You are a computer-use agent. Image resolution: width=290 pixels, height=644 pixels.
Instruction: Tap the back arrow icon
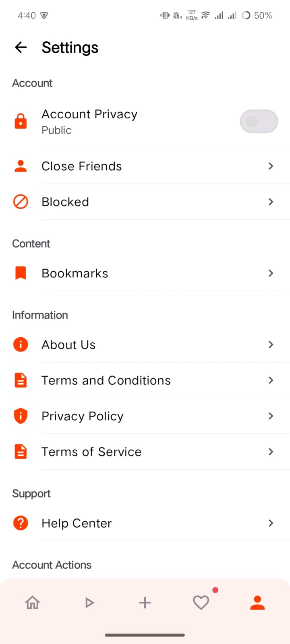[21, 47]
